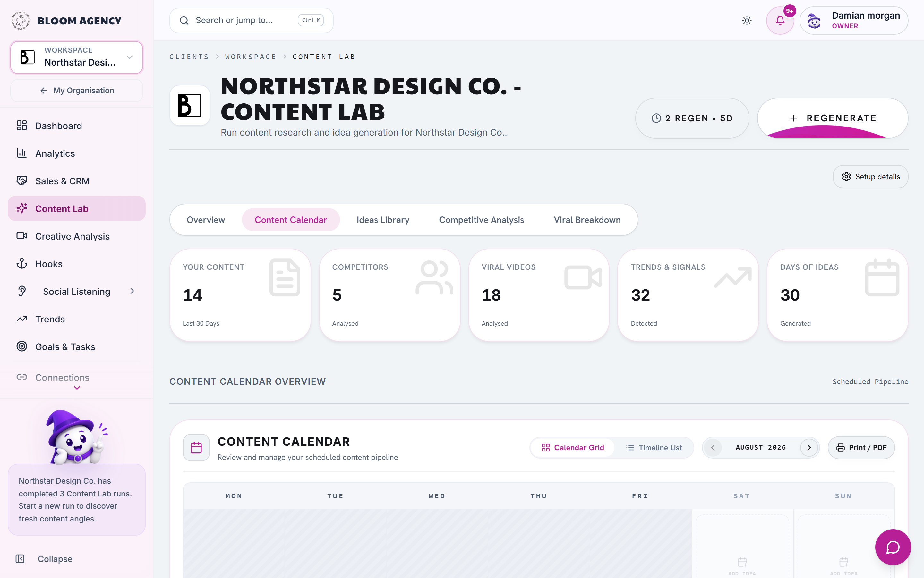Open Sales & CRM section
924x578 pixels.
[76, 181]
